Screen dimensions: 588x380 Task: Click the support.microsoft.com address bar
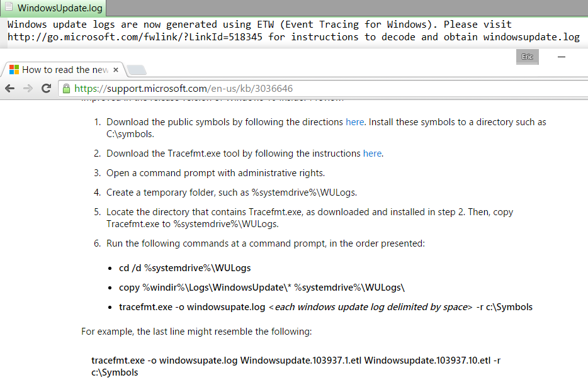(323, 89)
